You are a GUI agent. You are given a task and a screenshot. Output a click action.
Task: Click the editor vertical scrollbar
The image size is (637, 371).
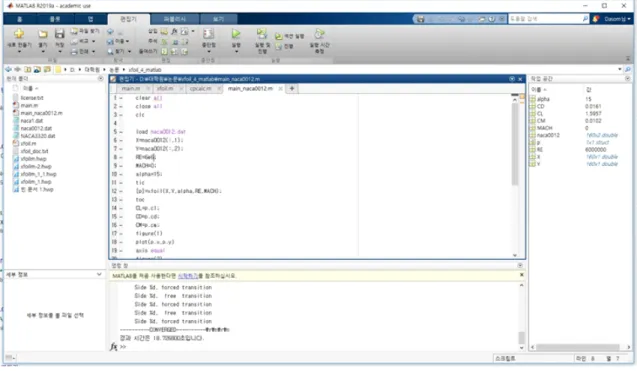515,144
